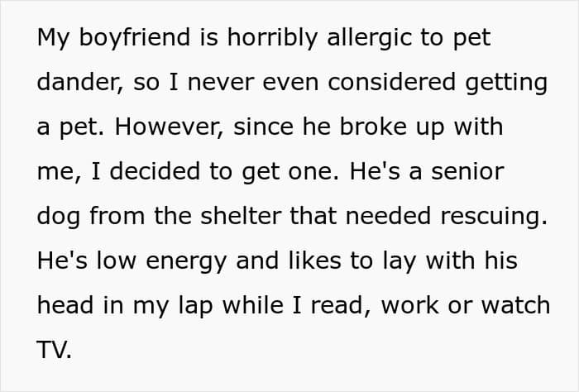This screenshot has height=392, width=579.
Task: Select the word "horribly"
Action: coord(272,38)
